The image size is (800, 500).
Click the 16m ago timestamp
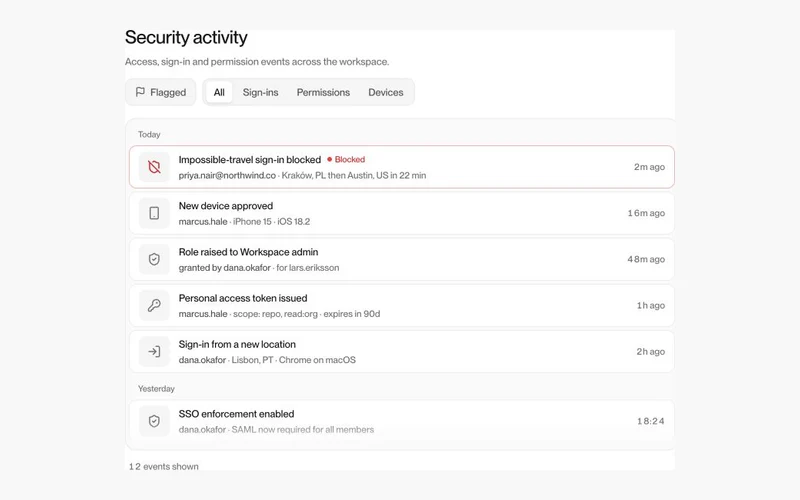[x=646, y=213]
